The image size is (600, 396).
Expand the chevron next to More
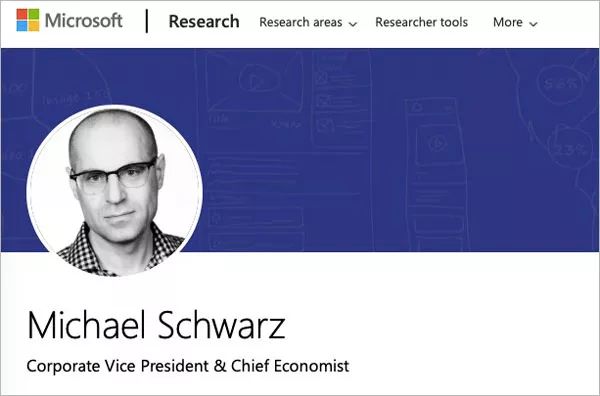pos(533,24)
